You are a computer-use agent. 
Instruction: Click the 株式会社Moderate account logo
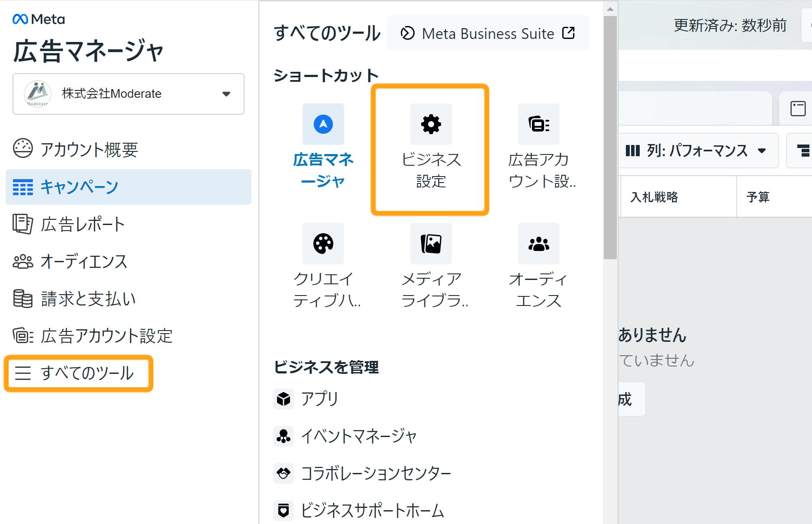(x=38, y=94)
